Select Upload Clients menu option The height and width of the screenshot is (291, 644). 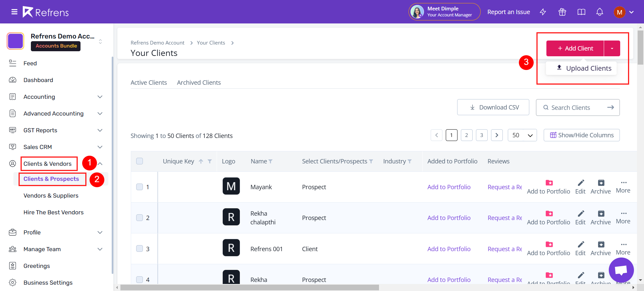pos(581,68)
